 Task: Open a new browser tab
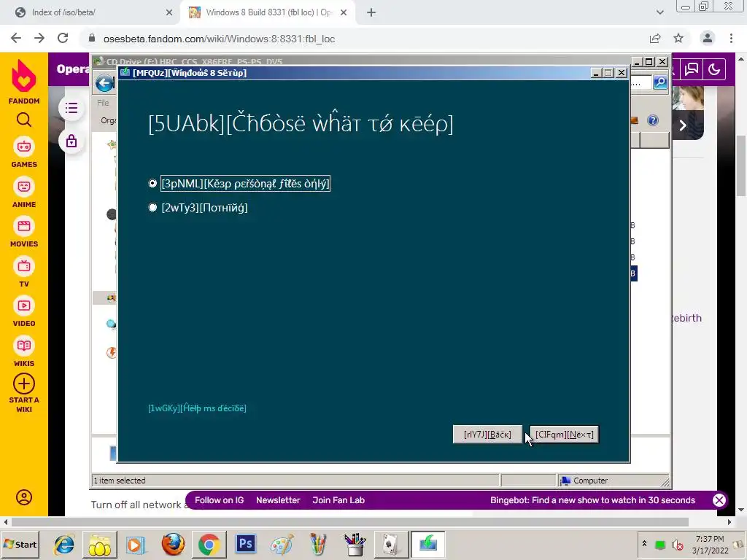371,12
